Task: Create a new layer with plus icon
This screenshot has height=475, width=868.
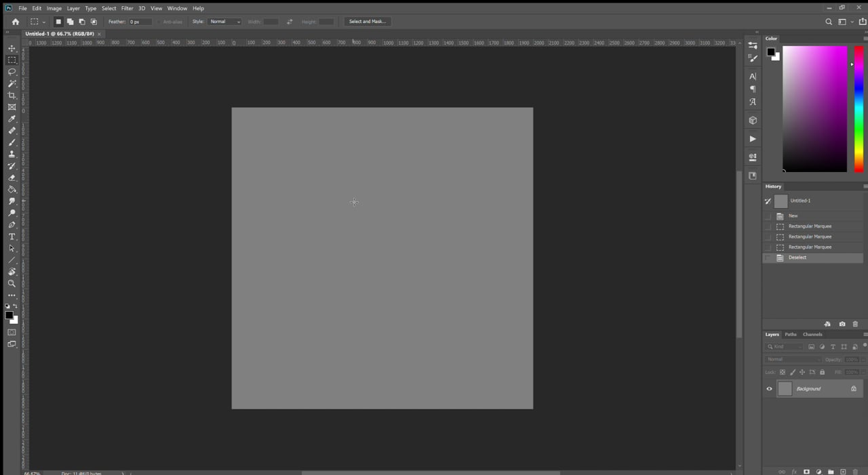Action: pyautogui.click(x=843, y=472)
